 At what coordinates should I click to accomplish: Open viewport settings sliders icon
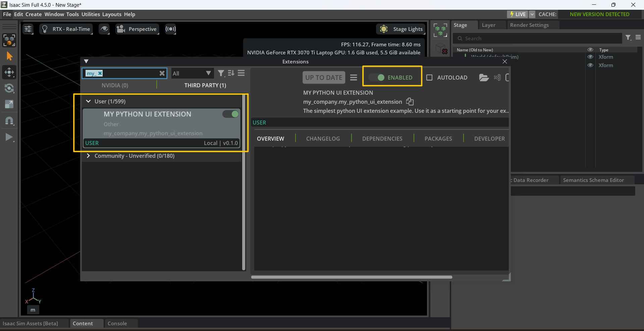click(x=28, y=29)
